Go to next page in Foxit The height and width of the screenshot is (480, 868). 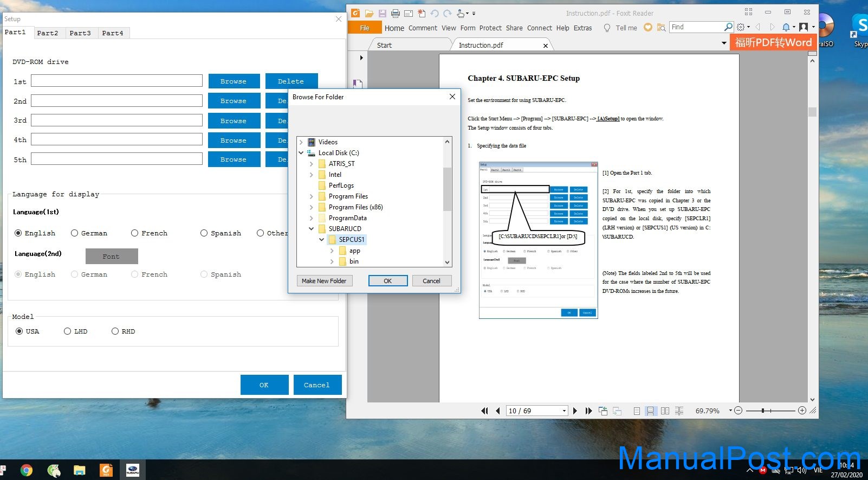click(x=575, y=411)
